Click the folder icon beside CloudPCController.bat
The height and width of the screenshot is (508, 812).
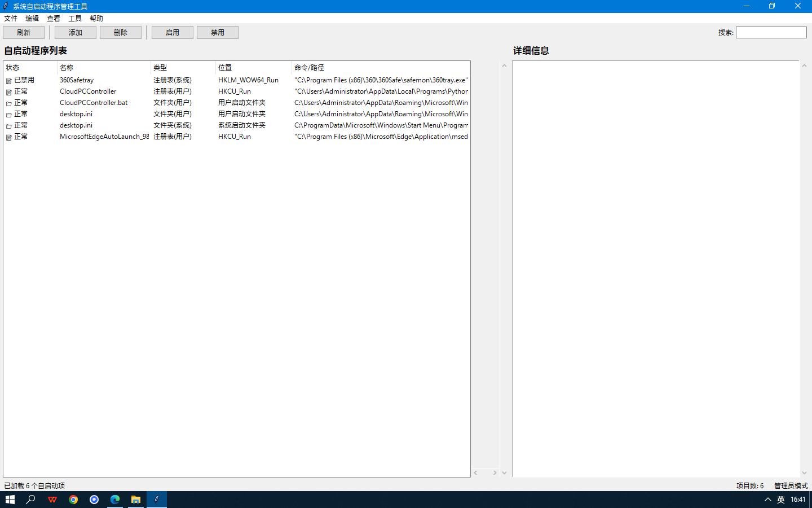pos(8,102)
